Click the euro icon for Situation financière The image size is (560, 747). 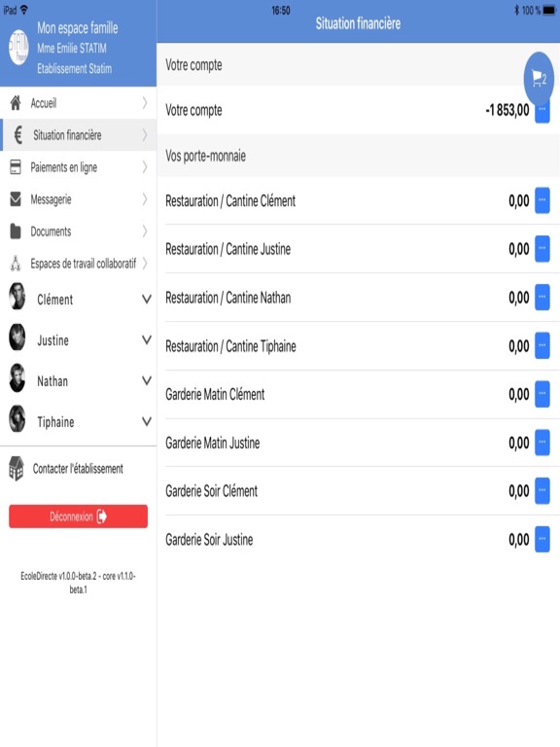pos(18,135)
